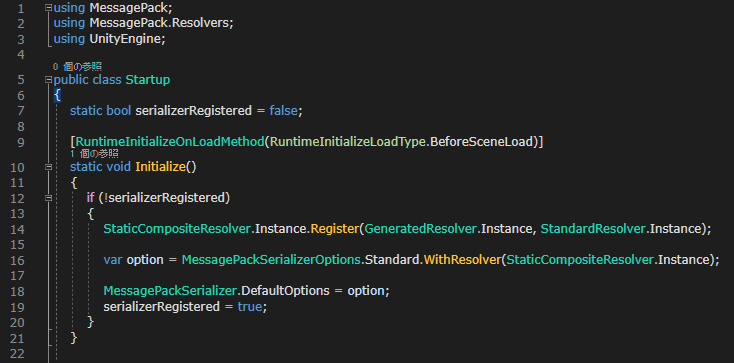Click GeneratedResolver in line 14
The height and width of the screenshot is (363, 734).
point(420,229)
